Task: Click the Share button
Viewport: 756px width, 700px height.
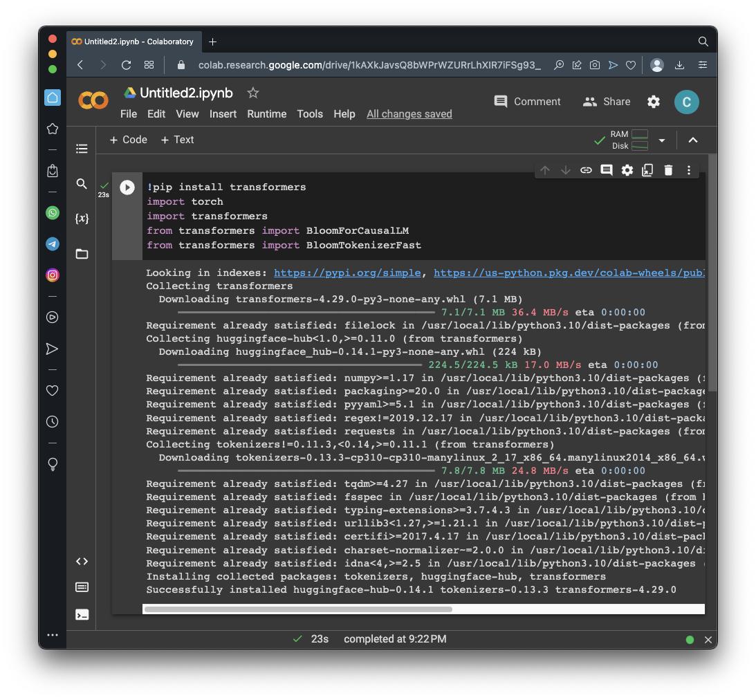Action: coord(607,102)
